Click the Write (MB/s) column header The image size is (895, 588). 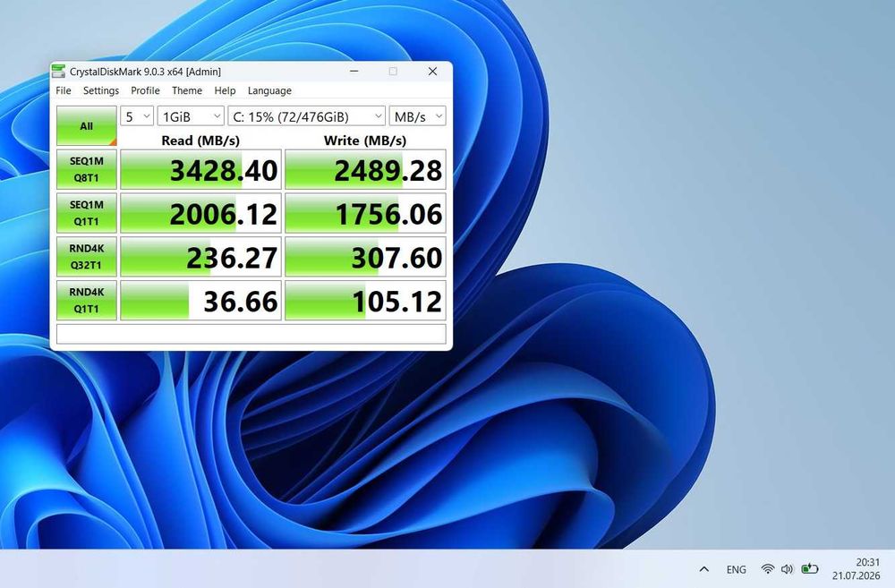click(365, 141)
